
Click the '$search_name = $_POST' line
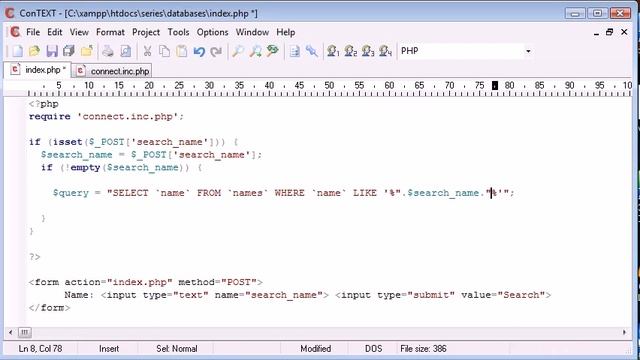pos(151,155)
